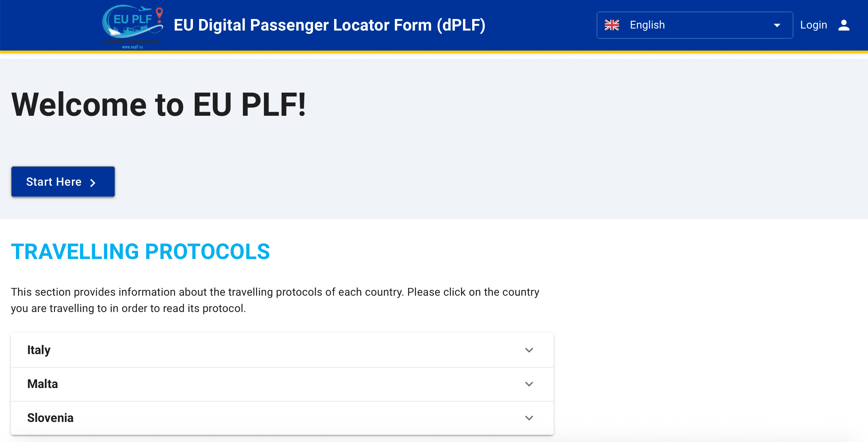The image size is (868, 442).
Task: Click the travelling protocols description paragraph
Action: 275,300
